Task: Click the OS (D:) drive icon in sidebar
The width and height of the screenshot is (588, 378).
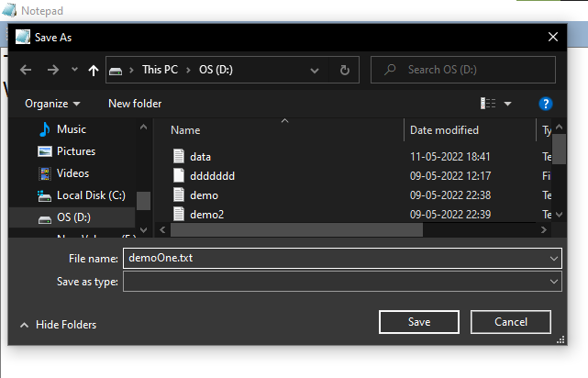Action: pyautogui.click(x=45, y=219)
